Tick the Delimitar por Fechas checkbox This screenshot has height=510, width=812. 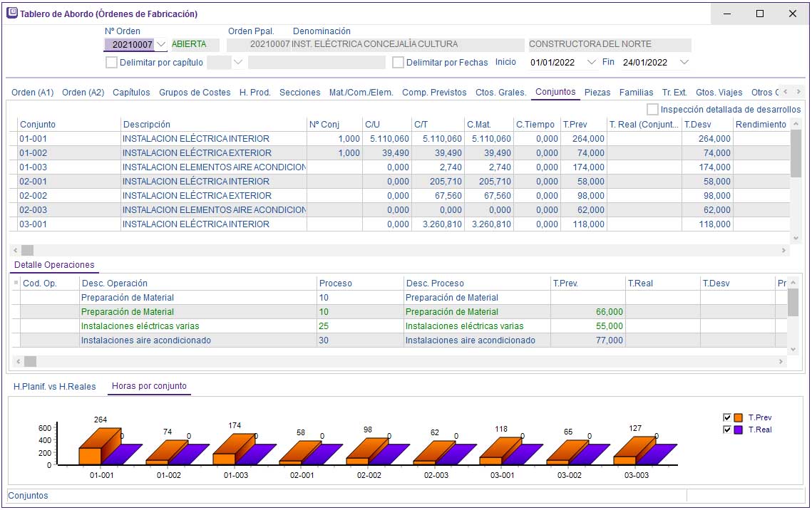[x=399, y=63]
